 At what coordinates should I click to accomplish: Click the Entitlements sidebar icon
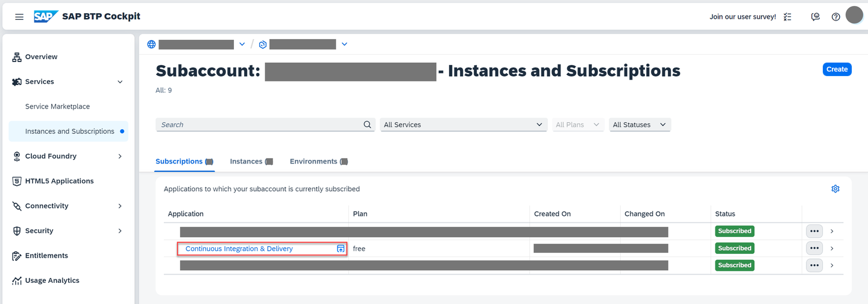click(x=17, y=256)
